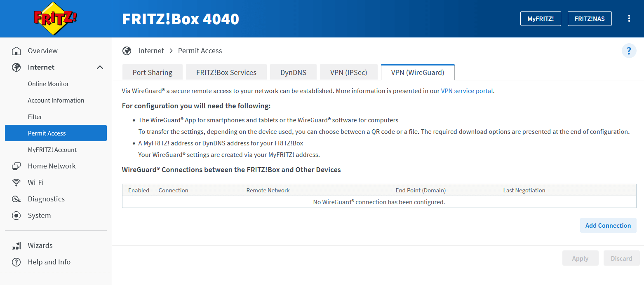Open MyFRITZ! Account submenu
The image size is (644, 285).
coord(52,150)
